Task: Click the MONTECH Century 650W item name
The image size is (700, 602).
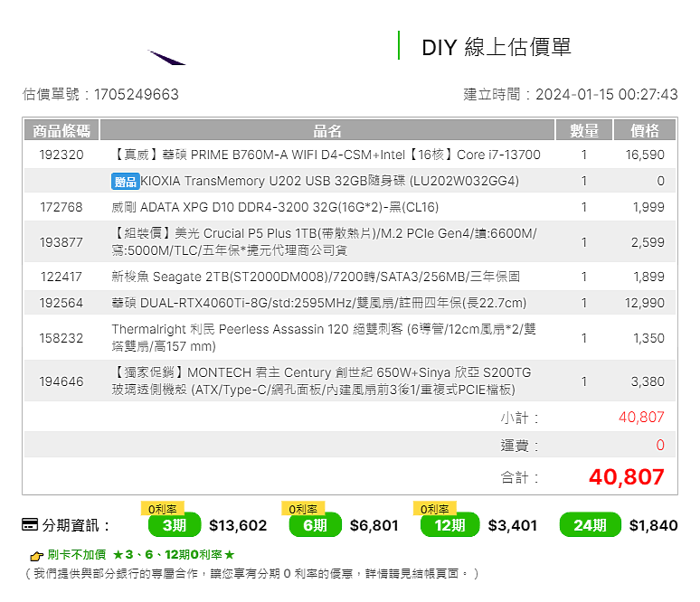Action: point(321,381)
